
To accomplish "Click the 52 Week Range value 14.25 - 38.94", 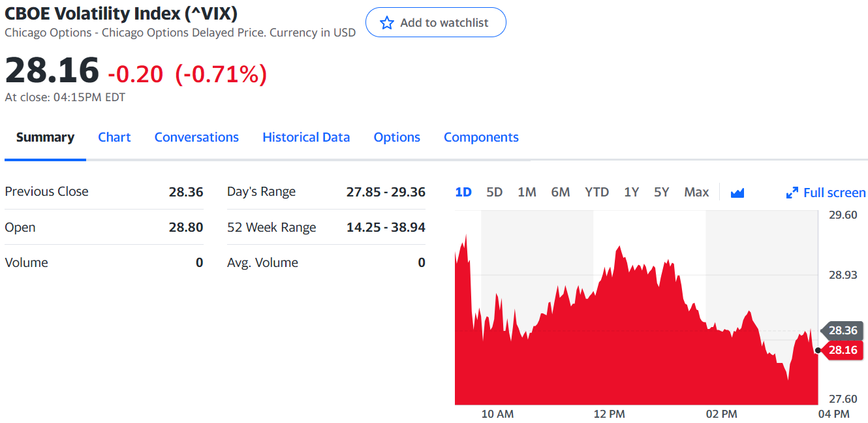I will [386, 227].
